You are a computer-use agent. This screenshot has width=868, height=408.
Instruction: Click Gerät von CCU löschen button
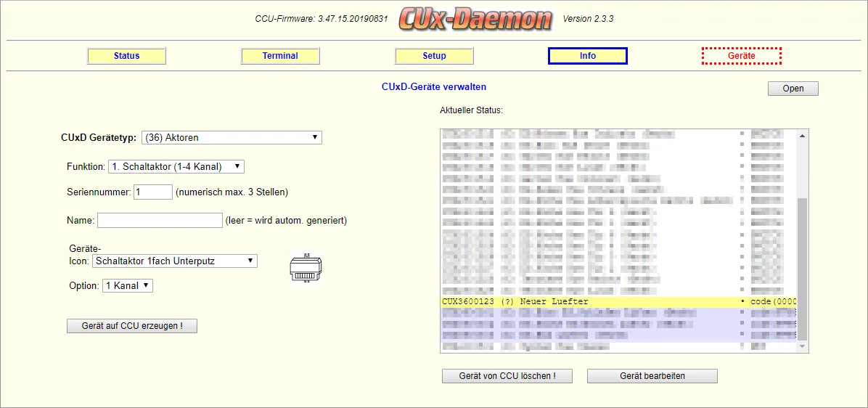point(507,376)
